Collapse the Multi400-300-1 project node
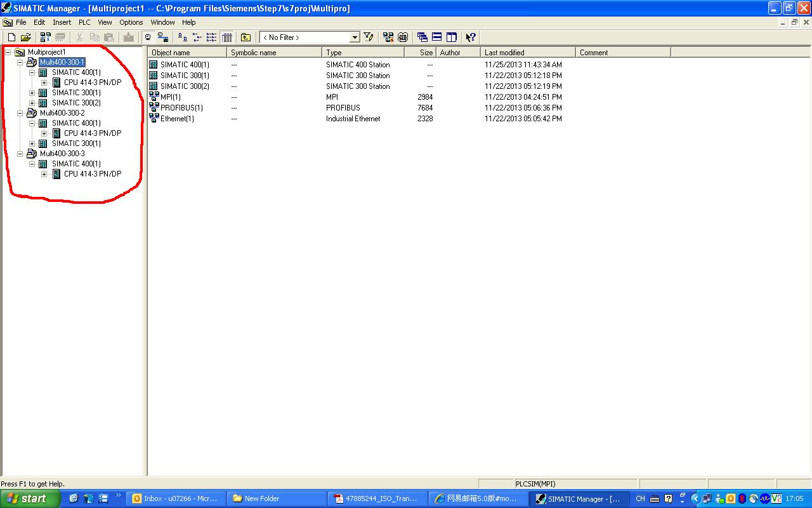 point(20,62)
